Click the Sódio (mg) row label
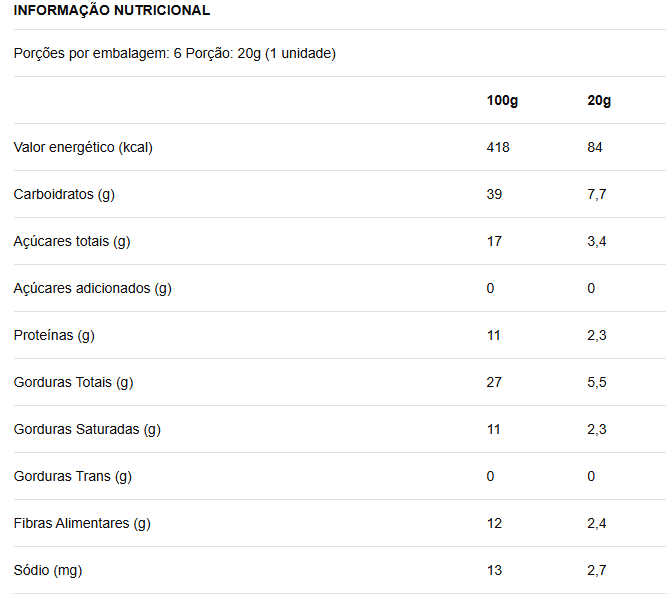Screen dimensions: 670x594 pos(48,570)
